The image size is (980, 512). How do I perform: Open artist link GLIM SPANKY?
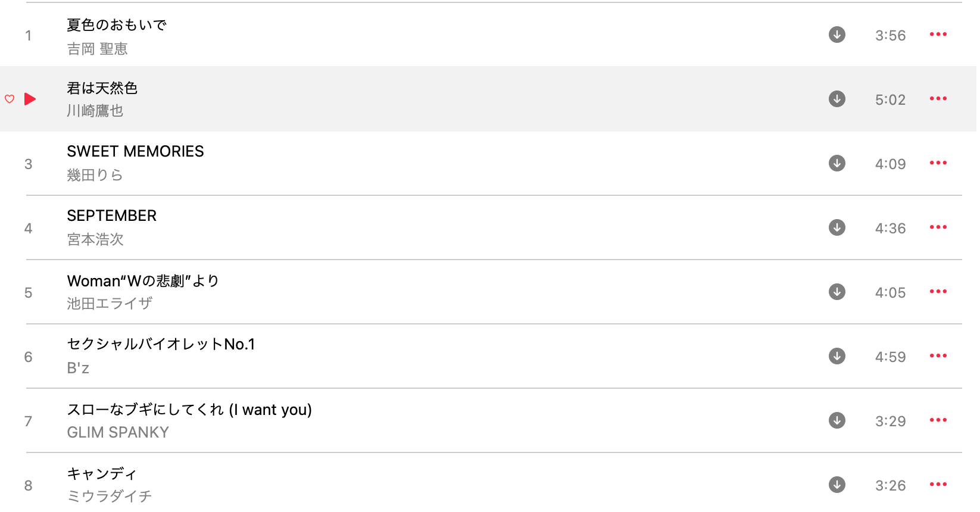coord(118,432)
